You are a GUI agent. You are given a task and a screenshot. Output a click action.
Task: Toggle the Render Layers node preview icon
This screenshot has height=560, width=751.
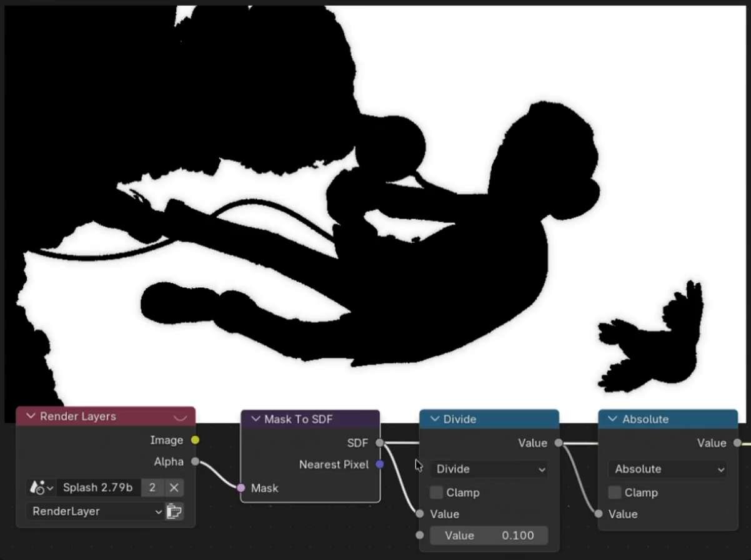click(181, 417)
